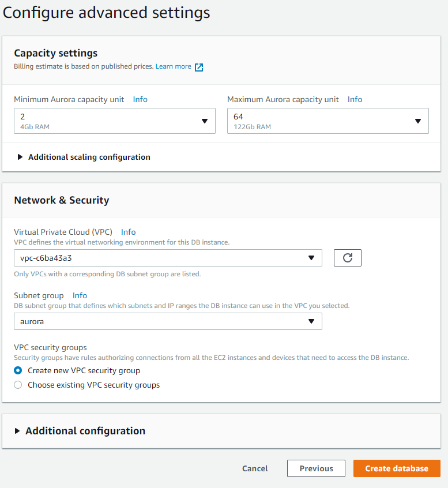Open the vpc-c6ba43a3 VPC dropdown
This screenshot has height=488, width=448.
coord(168,258)
